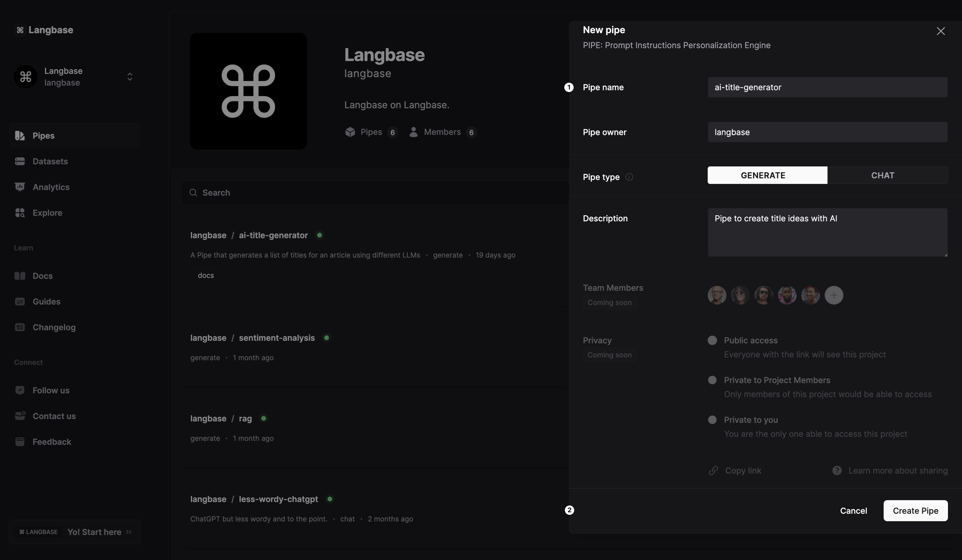Click into the Pipe name field
Image resolution: width=962 pixels, height=560 pixels.
point(827,87)
